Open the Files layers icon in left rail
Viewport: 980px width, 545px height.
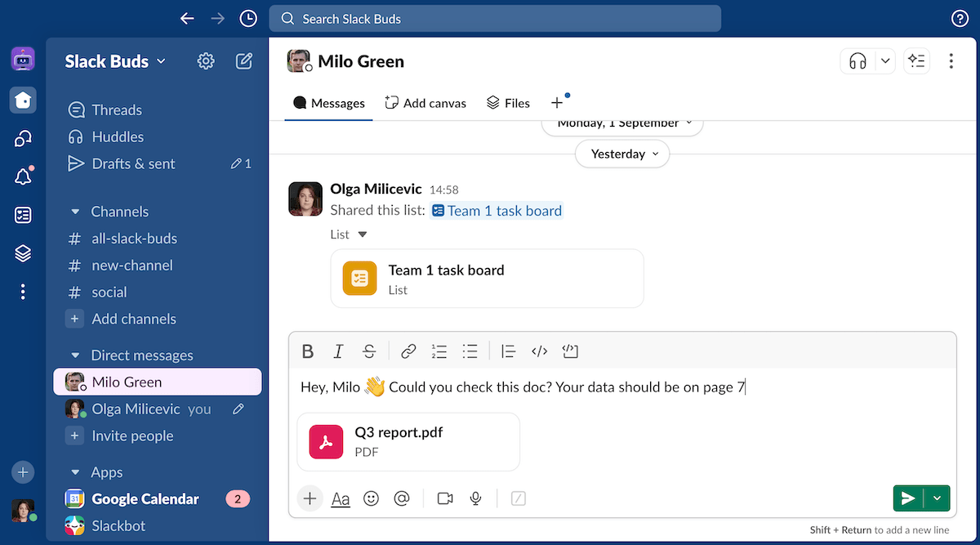[23, 253]
